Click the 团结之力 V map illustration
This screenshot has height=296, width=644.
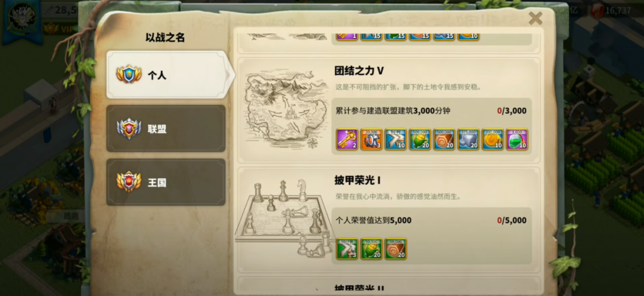(283, 110)
